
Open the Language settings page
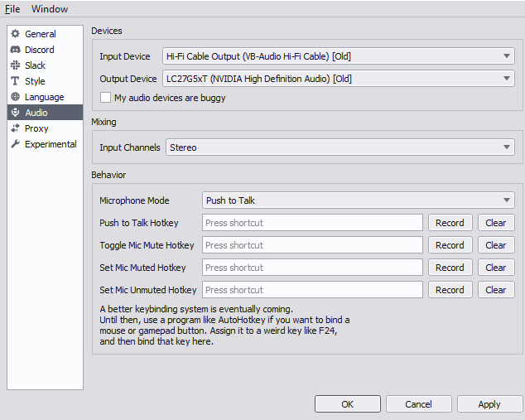tap(45, 97)
